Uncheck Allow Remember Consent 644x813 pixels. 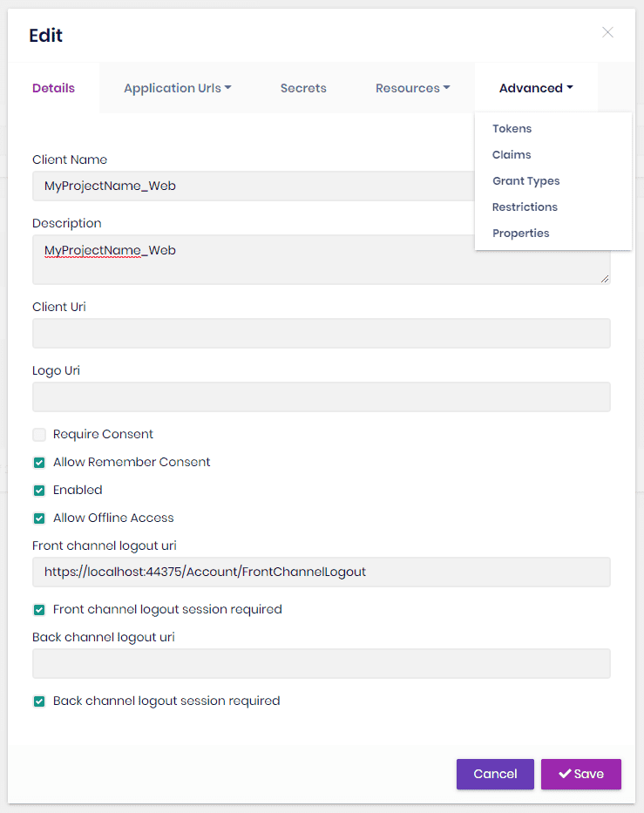[39, 463]
